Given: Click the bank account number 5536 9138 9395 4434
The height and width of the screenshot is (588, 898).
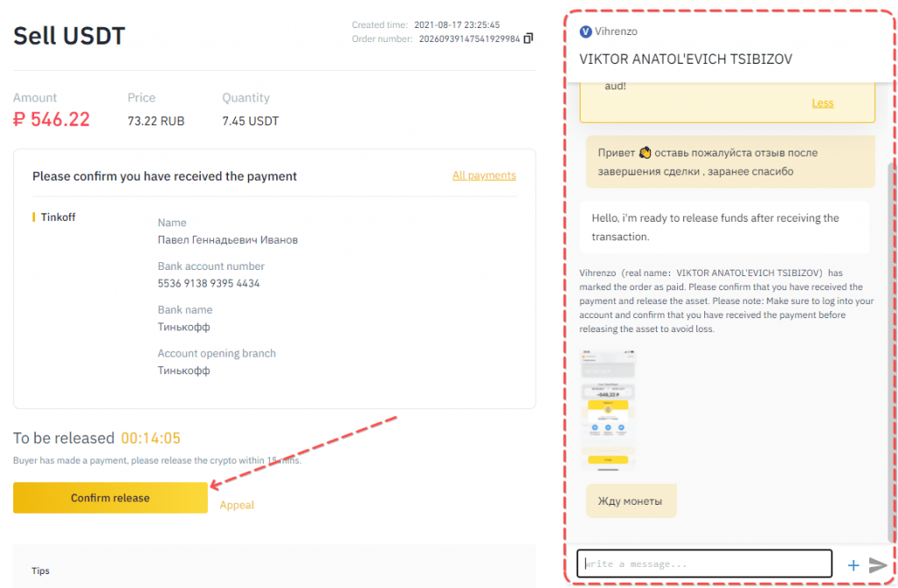Looking at the screenshot, I should pos(209,283).
